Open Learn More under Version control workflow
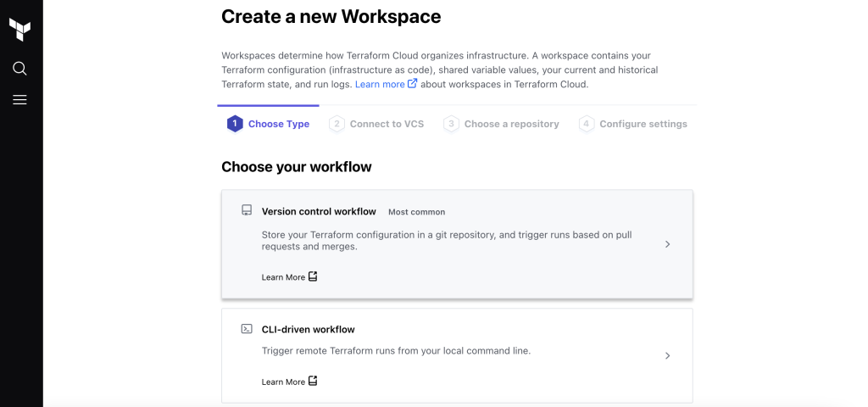868x407 pixels. 283,277
